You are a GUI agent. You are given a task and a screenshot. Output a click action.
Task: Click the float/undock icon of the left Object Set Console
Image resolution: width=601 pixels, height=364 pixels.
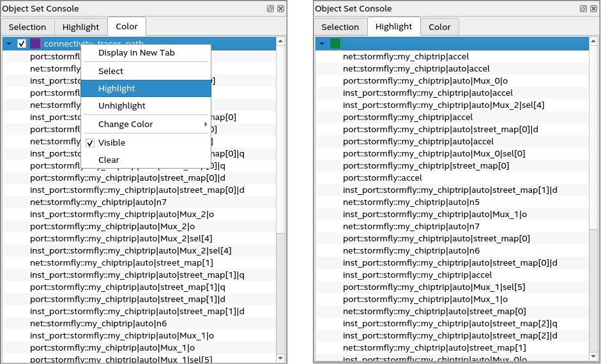point(270,9)
